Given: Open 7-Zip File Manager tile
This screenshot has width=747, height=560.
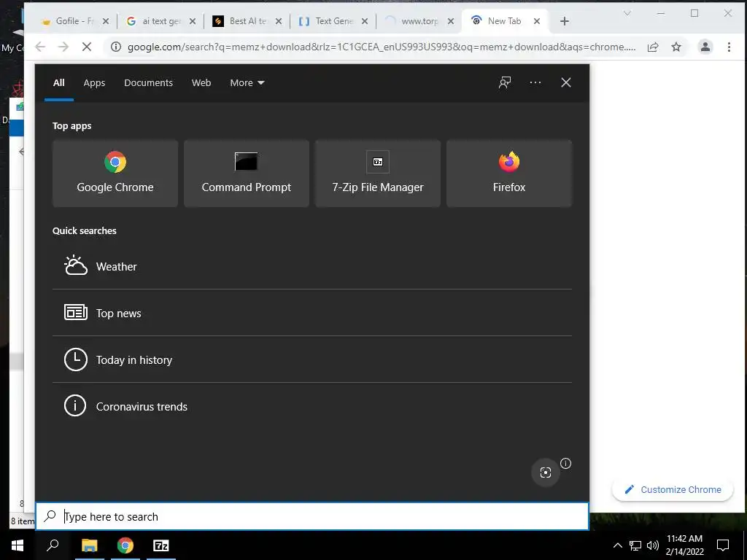Looking at the screenshot, I should 378,174.
